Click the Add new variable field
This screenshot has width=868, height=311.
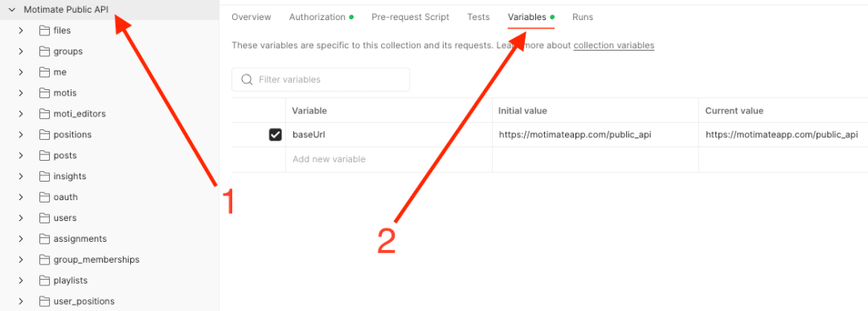tap(389, 159)
